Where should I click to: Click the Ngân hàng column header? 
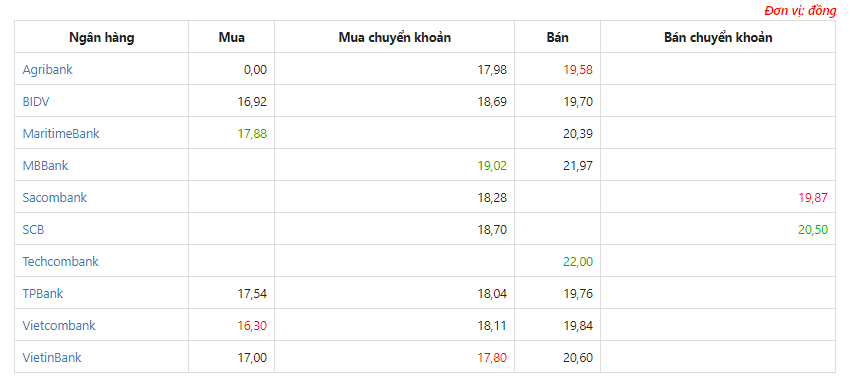pyautogui.click(x=101, y=37)
